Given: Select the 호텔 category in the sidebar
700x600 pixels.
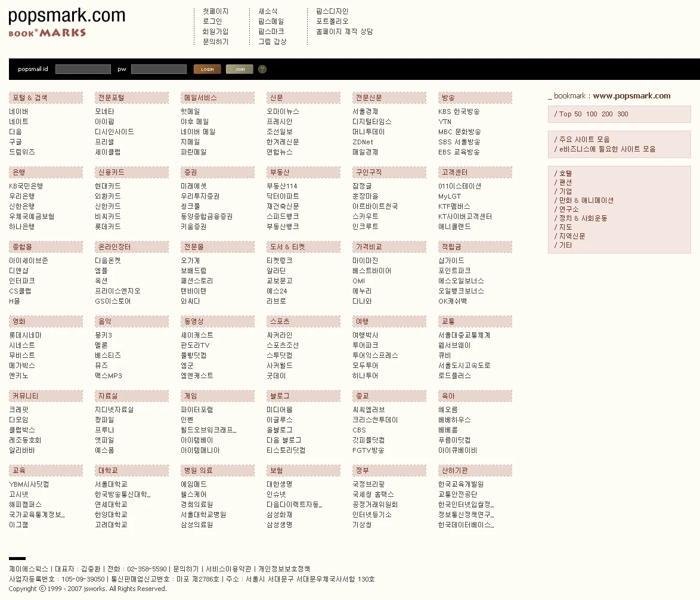Looking at the screenshot, I should [x=565, y=174].
